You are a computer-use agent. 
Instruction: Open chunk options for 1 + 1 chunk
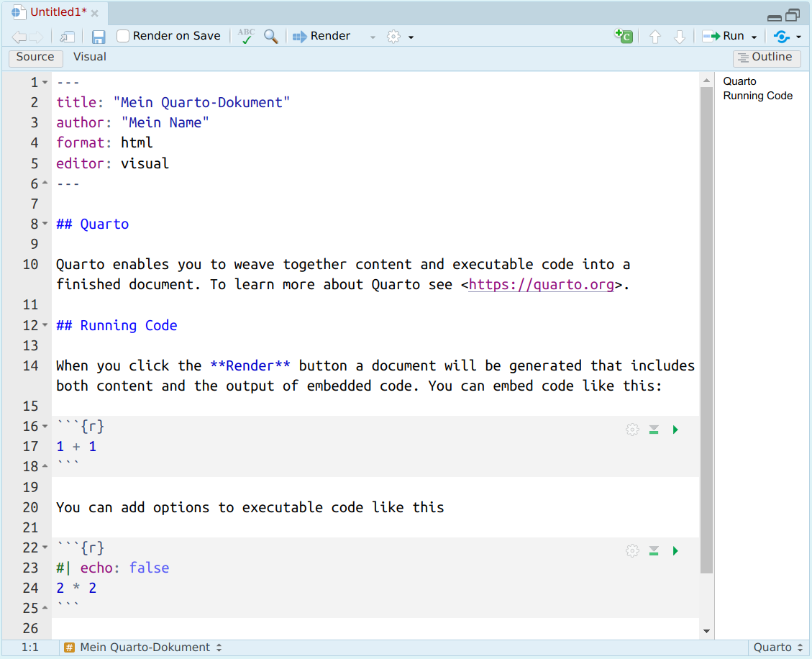click(x=632, y=430)
